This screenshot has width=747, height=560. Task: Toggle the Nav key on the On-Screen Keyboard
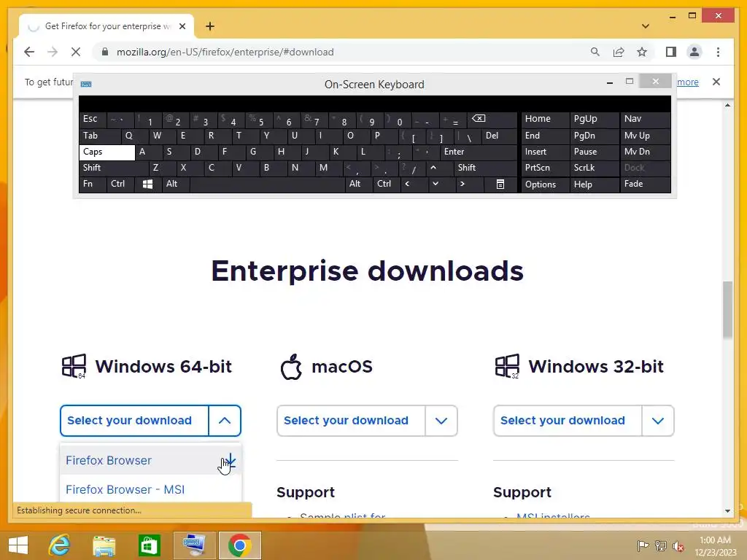tap(646, 119)
